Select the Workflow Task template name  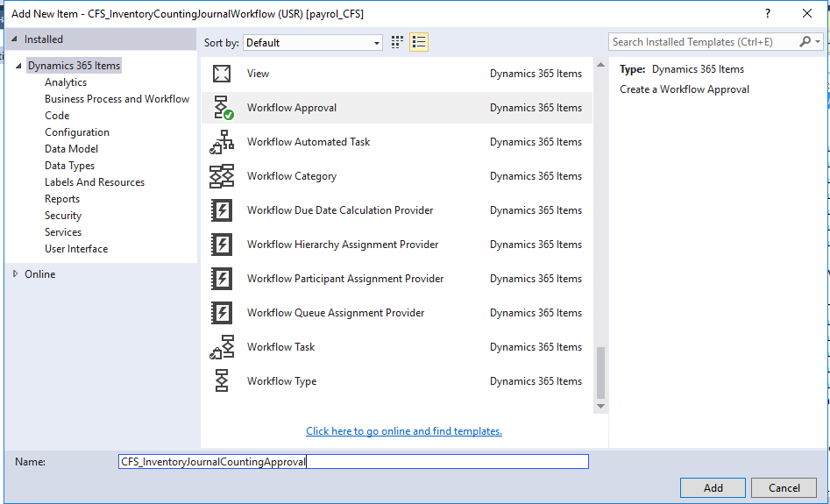click(x=281, y=347)
